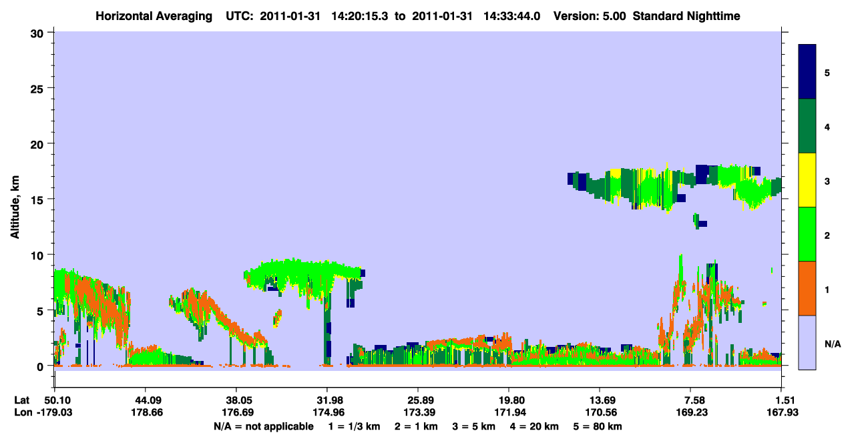Click the lavender N/A colorbar segment

click(807, 342)
